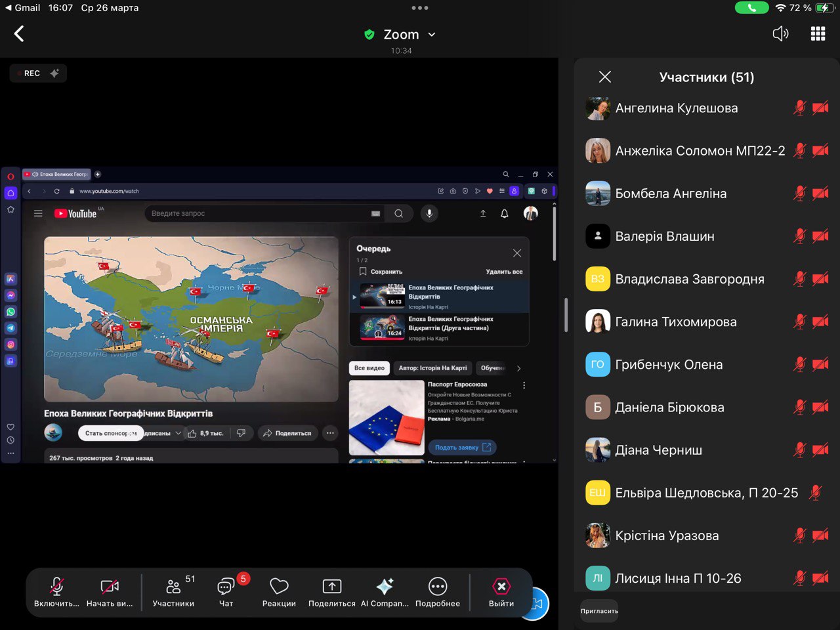
Task: Start video with Начать ви... button
Action: [x=110, y=591]
